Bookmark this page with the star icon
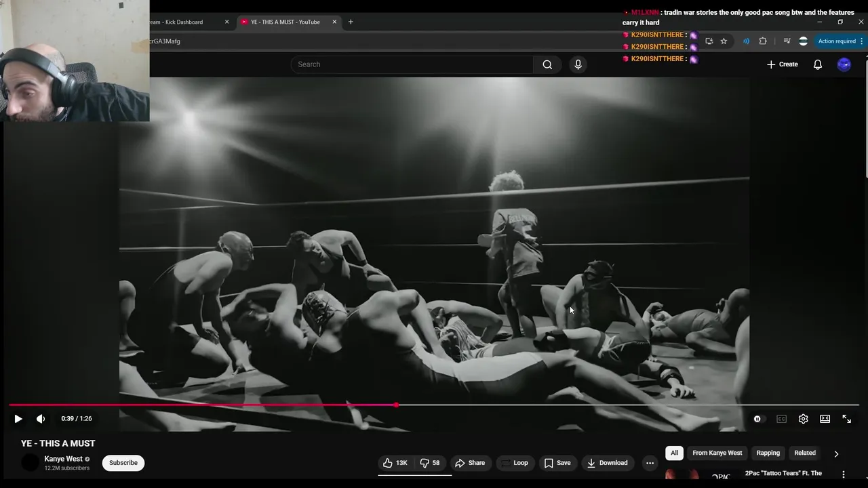This screenshot has height=488, width=868. tap(724, 41)
